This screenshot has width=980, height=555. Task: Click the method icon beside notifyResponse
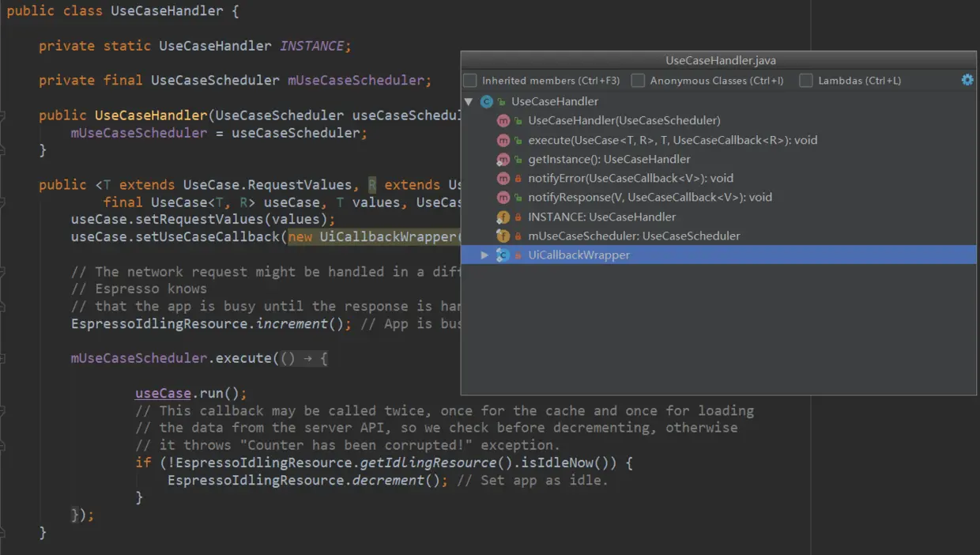503,197
